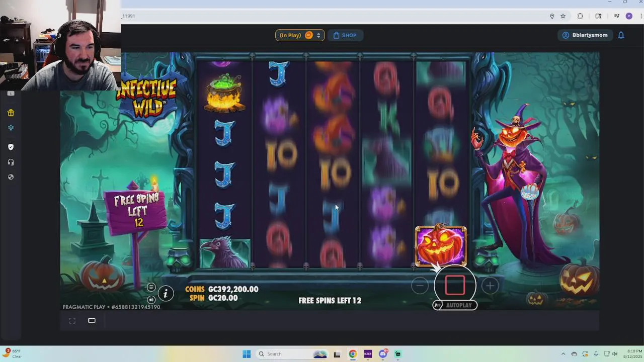This screenshot has height=362, width=644.
Task: Click the OneDrive cloud tray icon
Action: click(574, 354)
